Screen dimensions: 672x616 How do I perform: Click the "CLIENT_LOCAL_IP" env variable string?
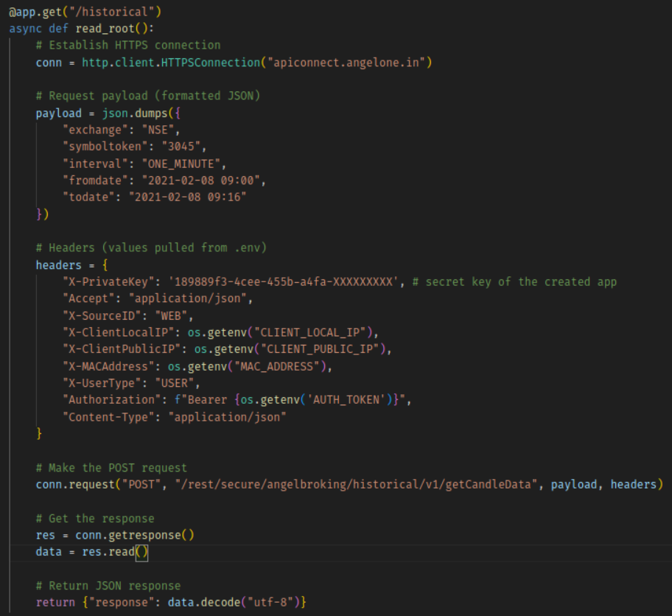[x=313, y=332]
